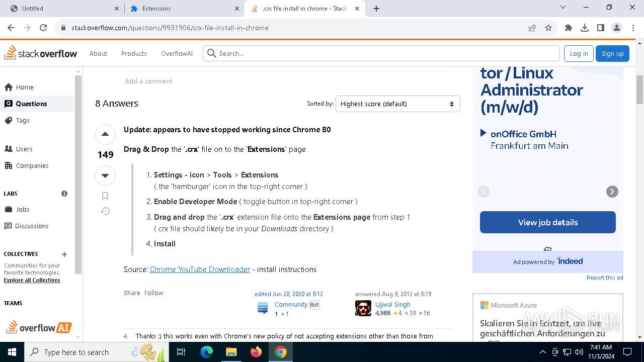Open Jobs under Labs

(37, 209)
